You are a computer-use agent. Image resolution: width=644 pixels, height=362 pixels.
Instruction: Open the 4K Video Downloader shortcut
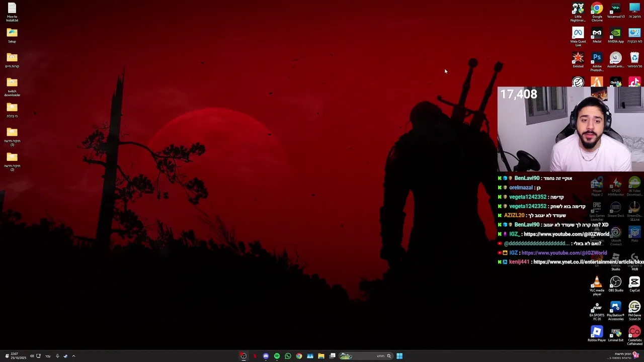coord(634,187)
